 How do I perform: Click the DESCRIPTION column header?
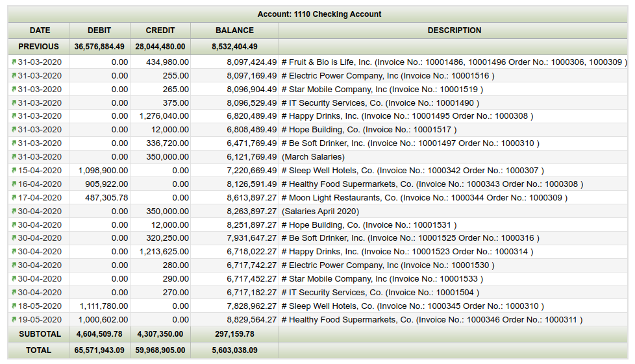click(x=454, y=30)
